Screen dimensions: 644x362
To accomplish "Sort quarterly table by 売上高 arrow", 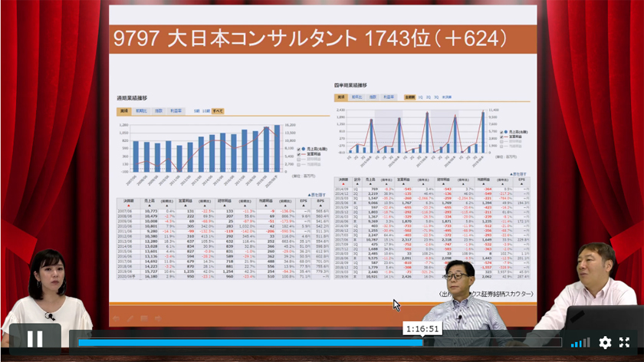I will point(370,184).
